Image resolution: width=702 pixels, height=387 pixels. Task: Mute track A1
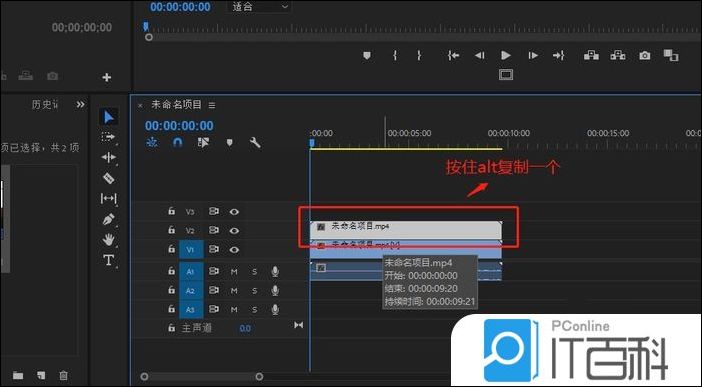(234, 272)
